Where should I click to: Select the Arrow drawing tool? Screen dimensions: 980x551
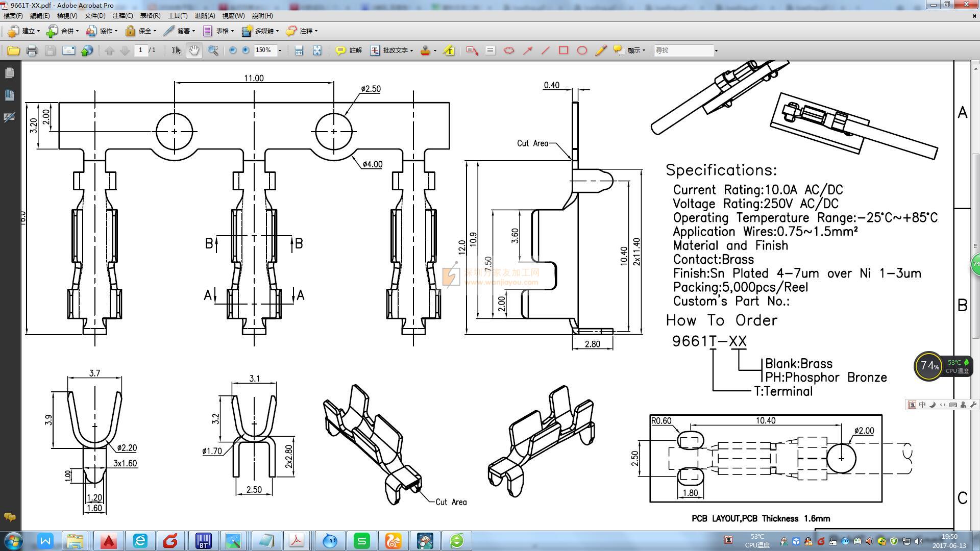tap(528, 51)
